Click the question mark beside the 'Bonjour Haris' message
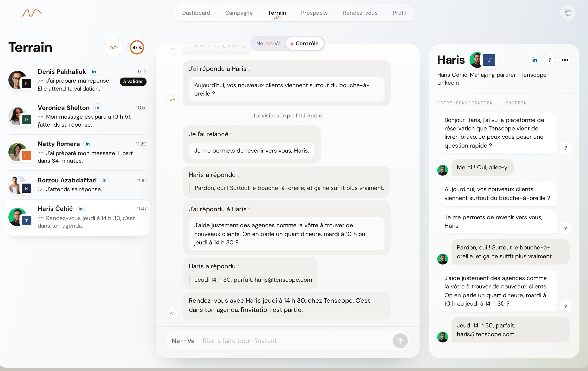The image size is (588, 371). [x=566, y=148]
